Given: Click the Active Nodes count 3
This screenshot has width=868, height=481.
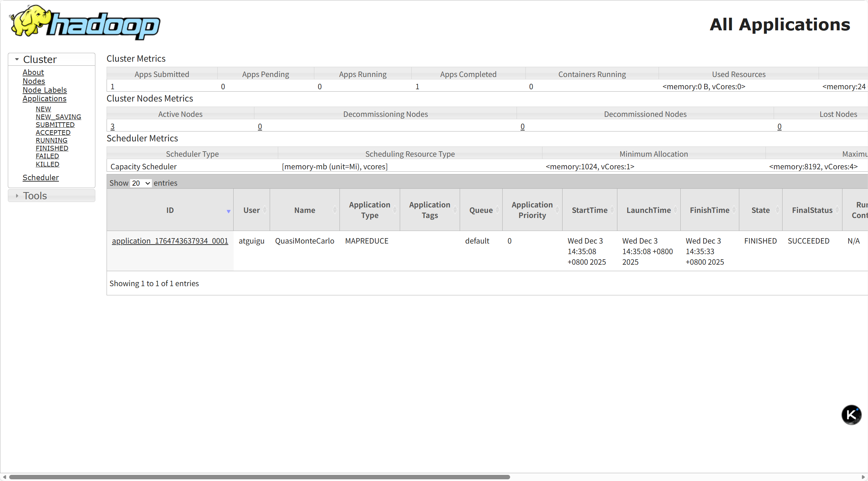Looking at the screenshot, I should [x=112, y=127].
